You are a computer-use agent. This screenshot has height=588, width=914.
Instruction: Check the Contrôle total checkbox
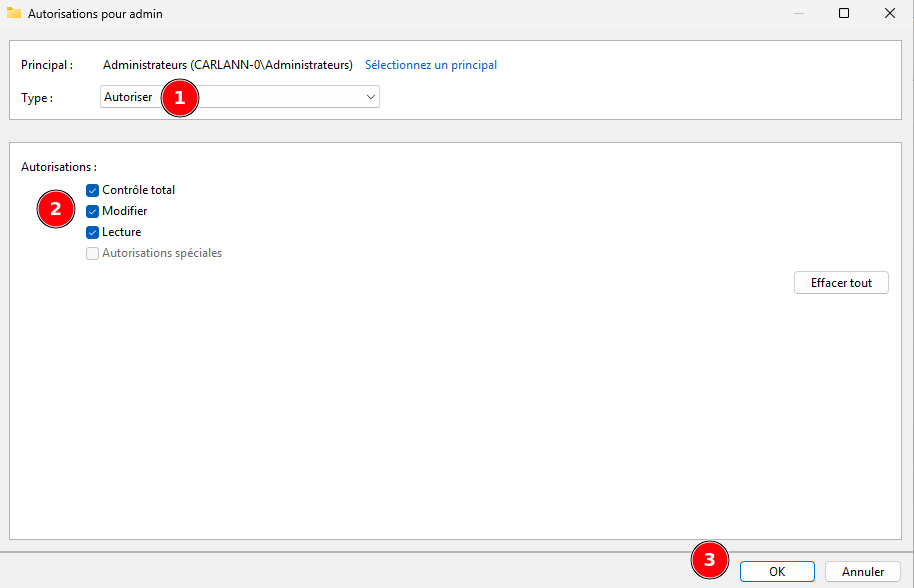(x=92, y=191)
